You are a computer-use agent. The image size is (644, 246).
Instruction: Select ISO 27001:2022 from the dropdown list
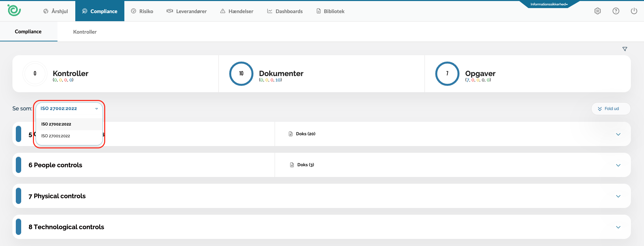tap(56, 136)
